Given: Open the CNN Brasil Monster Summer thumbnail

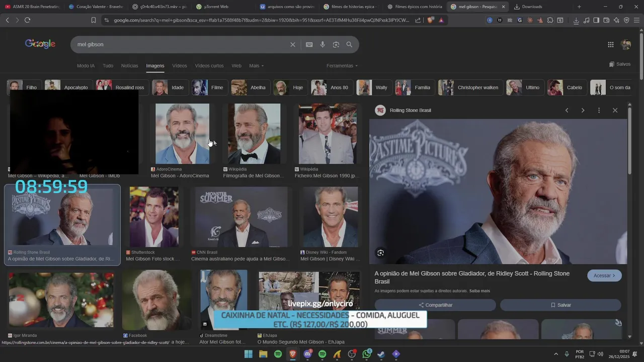Looking at the screenshot, I should (241, 217).
